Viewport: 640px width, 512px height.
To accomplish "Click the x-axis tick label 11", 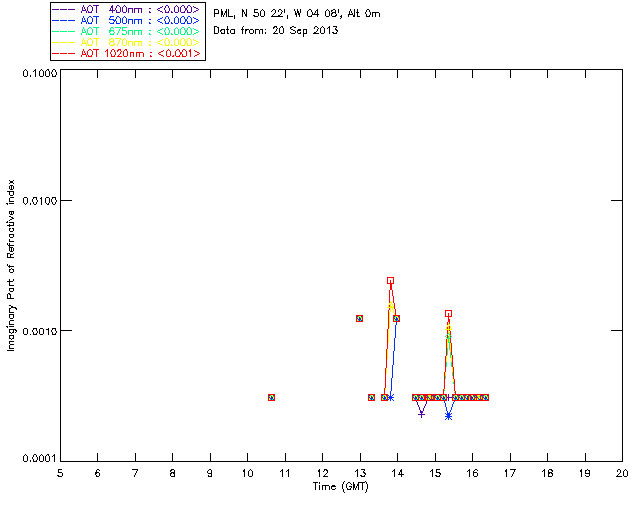I will point(285,473).
